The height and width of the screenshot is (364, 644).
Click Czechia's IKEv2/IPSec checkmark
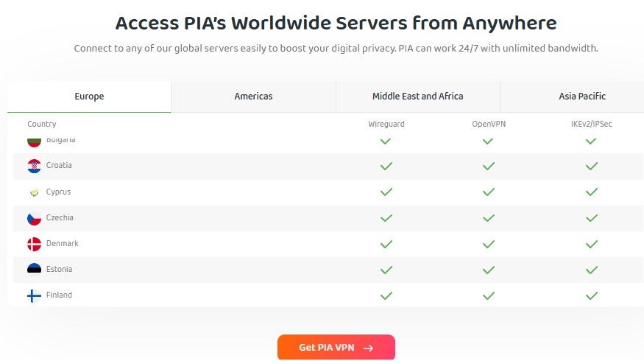pos(592,218)
